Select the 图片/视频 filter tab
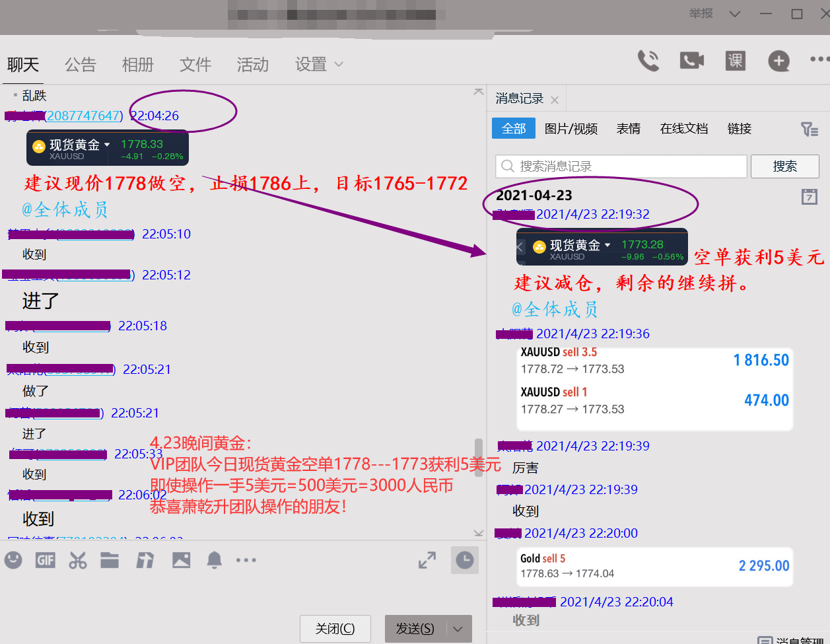This screenshot has width=830, height=644. pos(571,129)
